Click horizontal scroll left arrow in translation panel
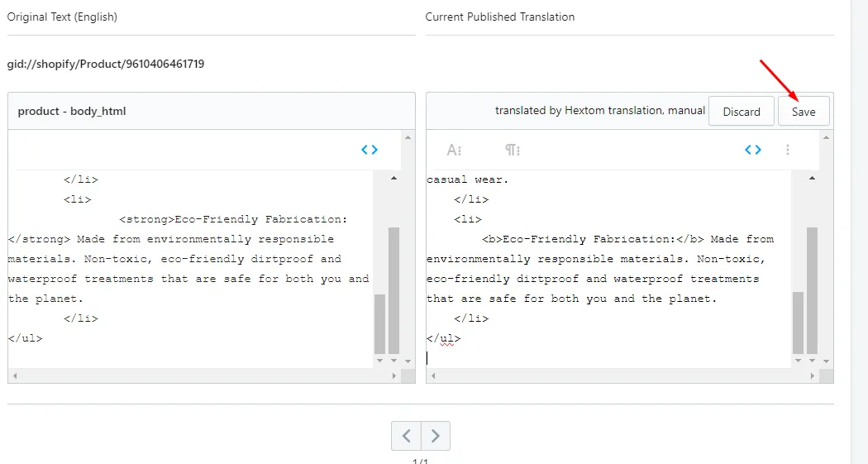Screen dimensions: 868x464 point(433,376)
